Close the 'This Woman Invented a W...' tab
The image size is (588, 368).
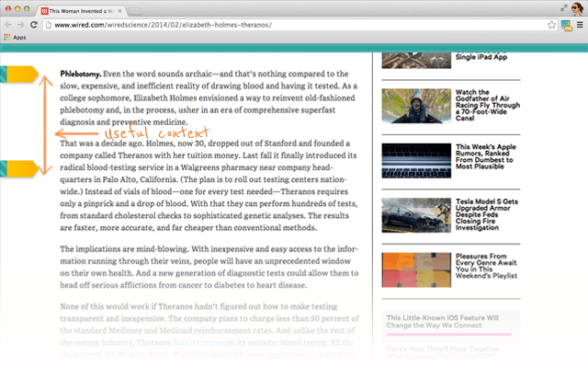click(x=119, y=11)
